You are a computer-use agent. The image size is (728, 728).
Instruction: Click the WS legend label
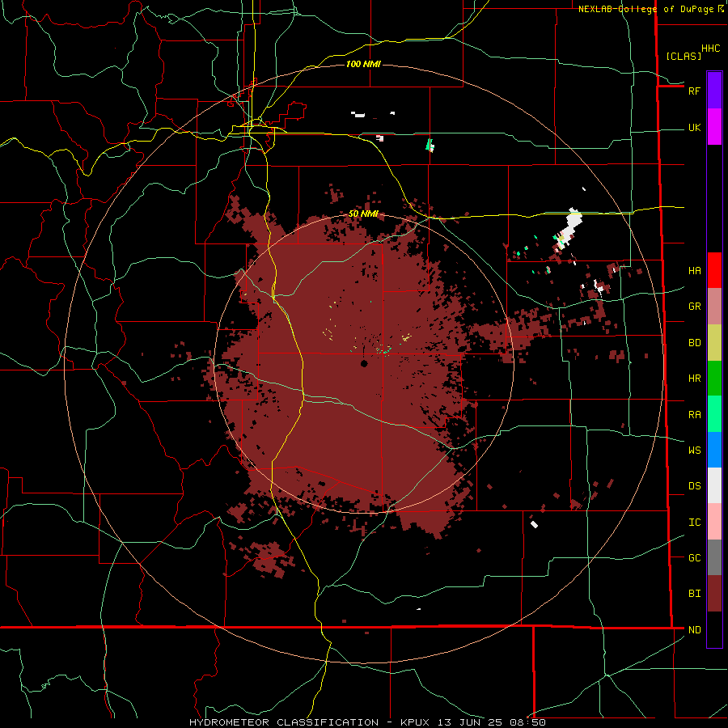click(x=694, y=450)
